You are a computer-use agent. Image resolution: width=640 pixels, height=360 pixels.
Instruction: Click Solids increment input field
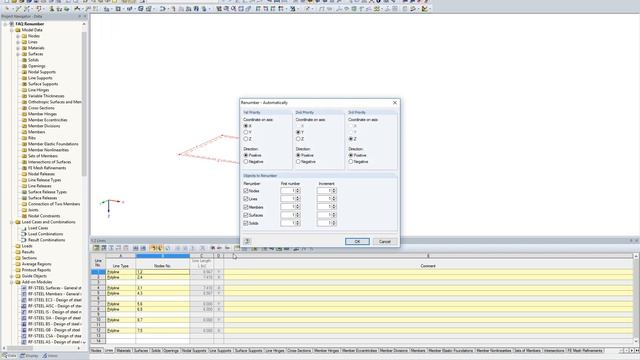324,223
